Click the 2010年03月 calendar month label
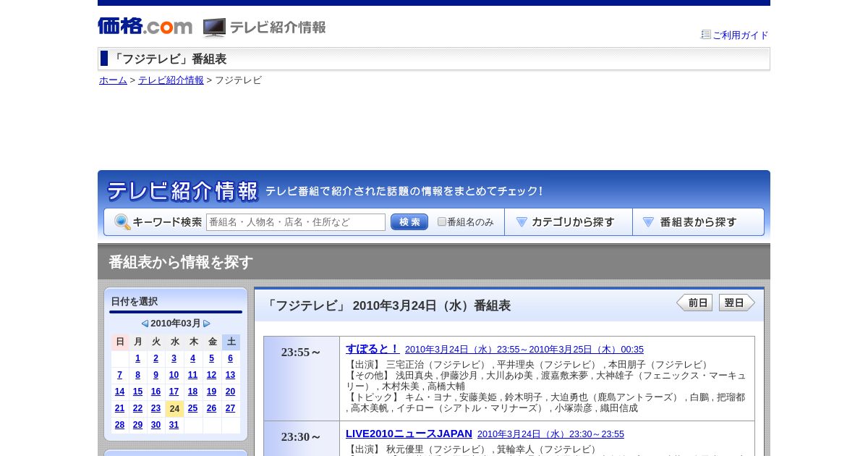 click(x=176, y=324)
